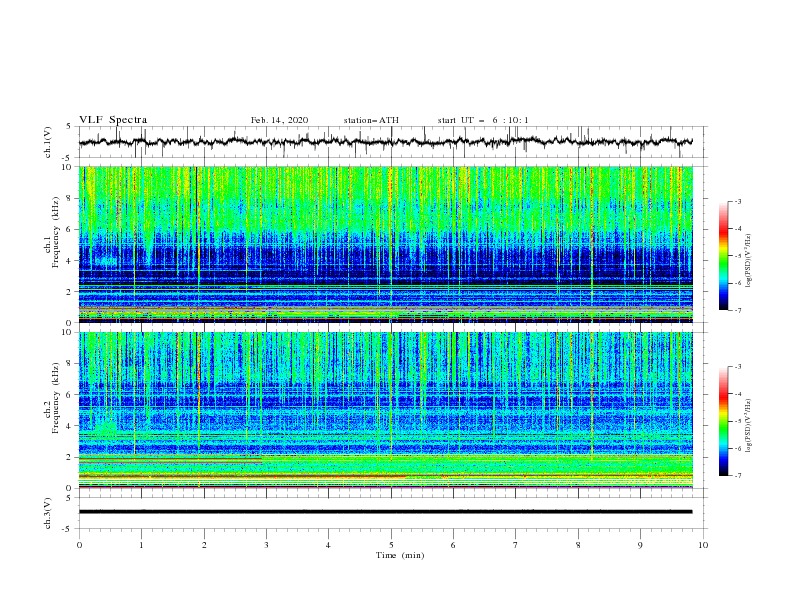Click the time axis tick label "7"

click(x=516, y=545)
